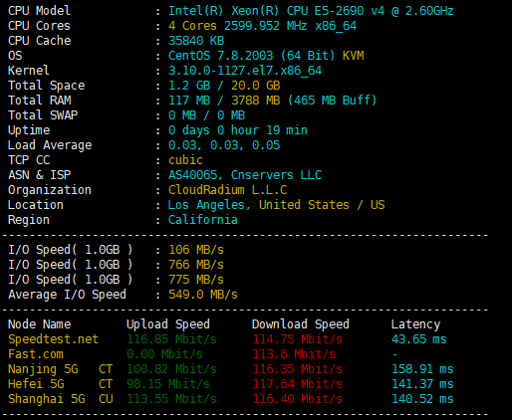
Task: Click the California region value
Action: pos(203,220)
